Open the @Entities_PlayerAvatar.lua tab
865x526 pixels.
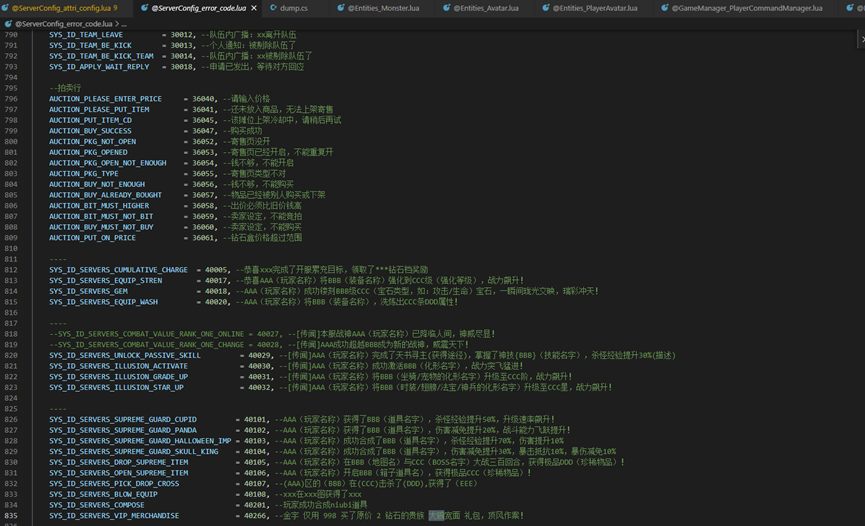coord(599,8)
